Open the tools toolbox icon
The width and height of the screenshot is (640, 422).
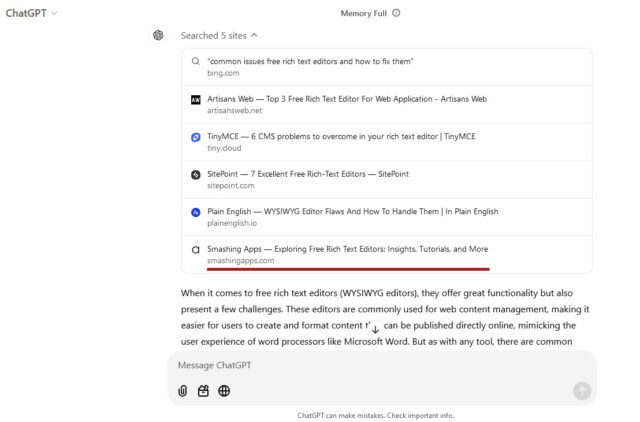point(203,391)
